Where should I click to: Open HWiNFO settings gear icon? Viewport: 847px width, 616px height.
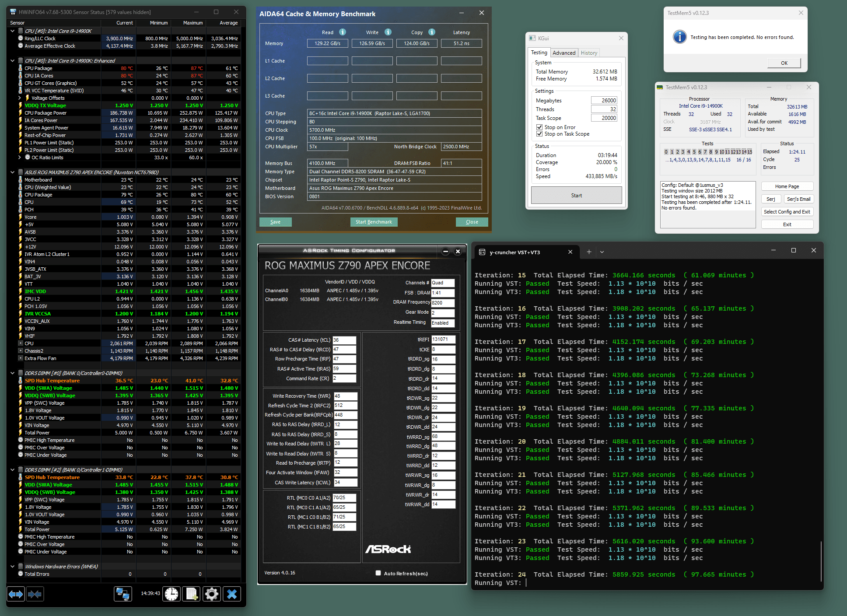click(212, 594)
